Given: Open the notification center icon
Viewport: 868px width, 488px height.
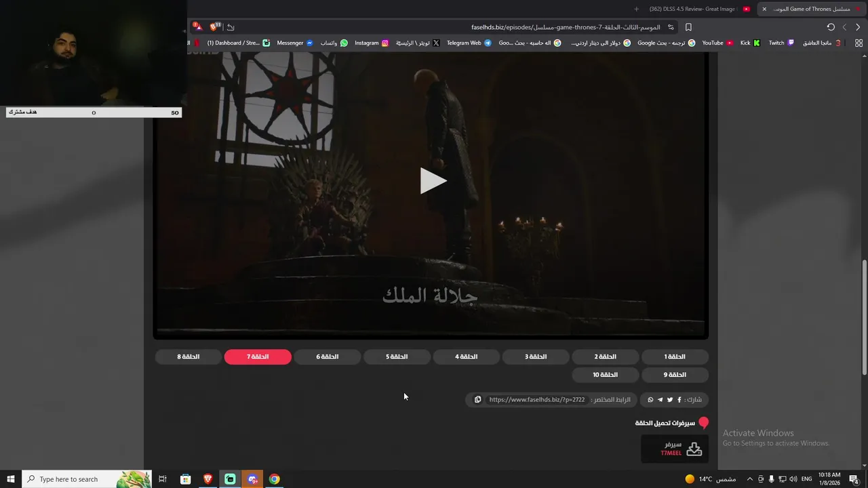Looking at the screenshot, I should click(x=854, y=479).
